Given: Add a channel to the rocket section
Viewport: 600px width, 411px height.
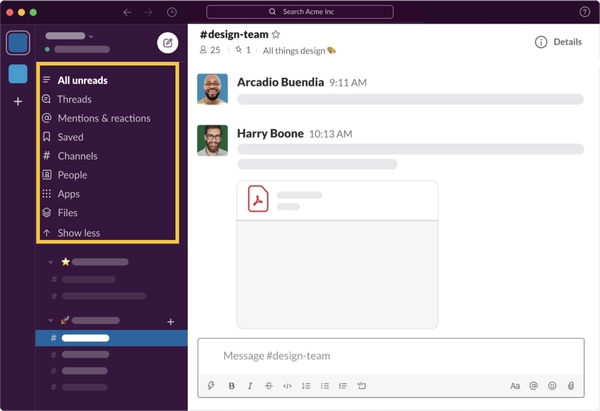Looking at the screenshot, I should pos(171,322).
